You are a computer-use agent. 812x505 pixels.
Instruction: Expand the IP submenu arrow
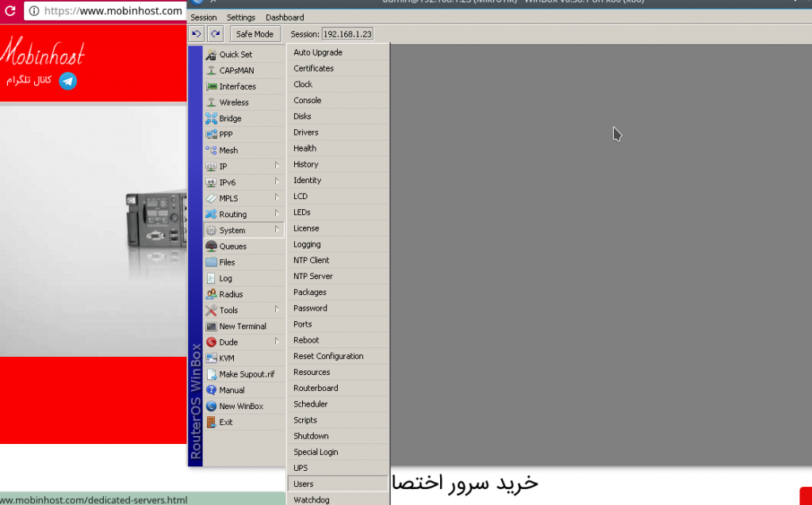click(277, 166)
